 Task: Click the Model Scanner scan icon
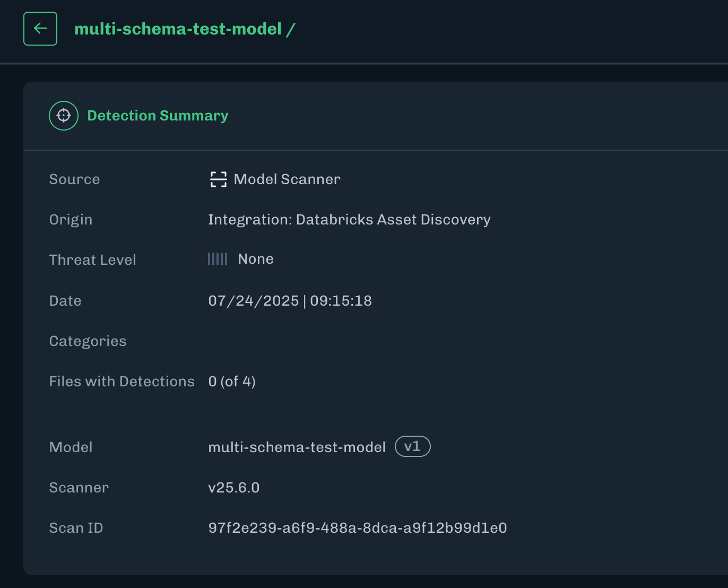218,179
